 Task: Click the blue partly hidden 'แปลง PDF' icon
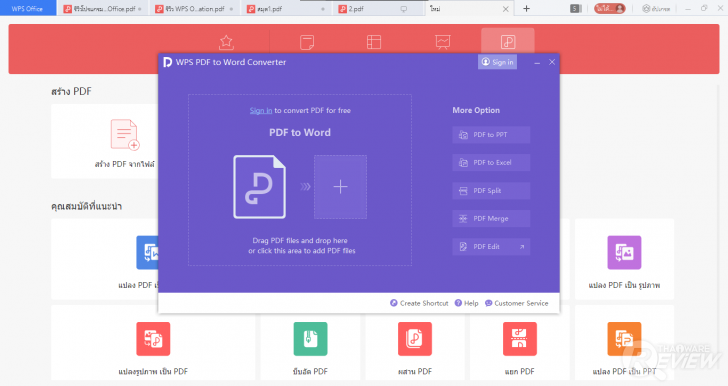click(x=147, y=252)
